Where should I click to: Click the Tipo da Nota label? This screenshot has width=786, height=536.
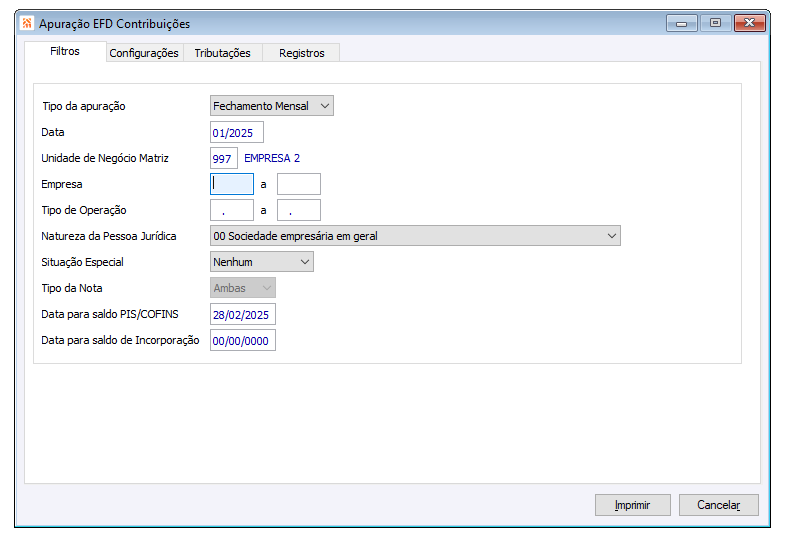tap(72, 288)
